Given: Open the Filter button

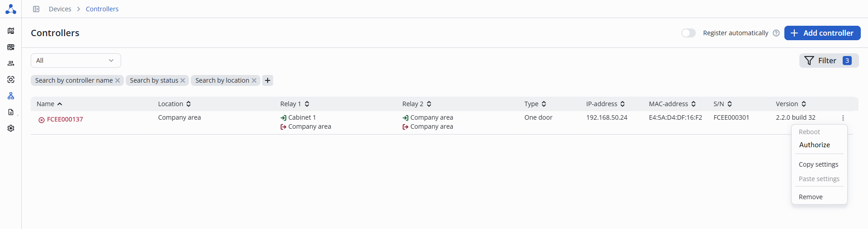Looking at the screenshot, I should pyautogui.click(x=828, y=61).
